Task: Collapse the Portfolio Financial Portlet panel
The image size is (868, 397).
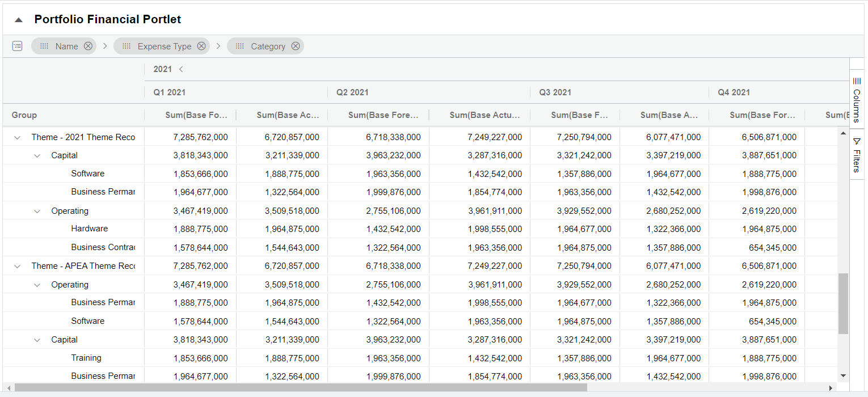Action: [19, 20]
